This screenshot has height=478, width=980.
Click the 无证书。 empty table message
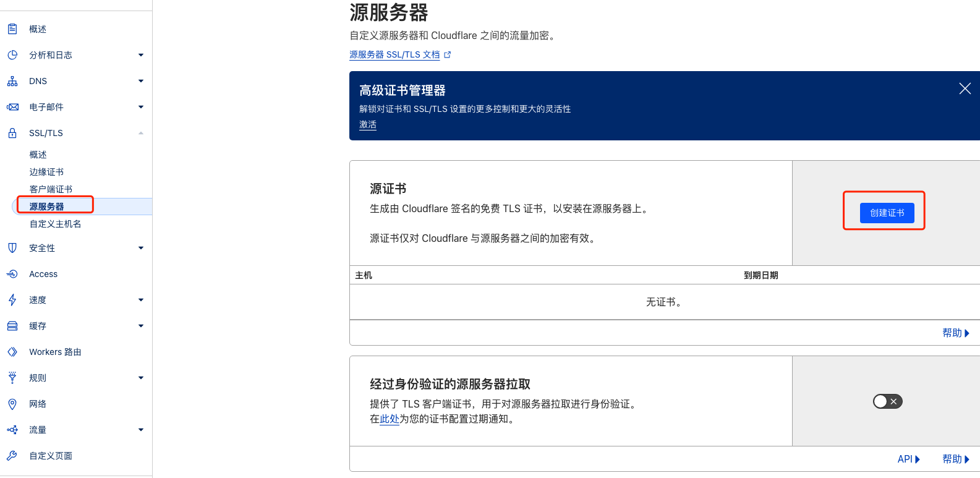(663, 302)
